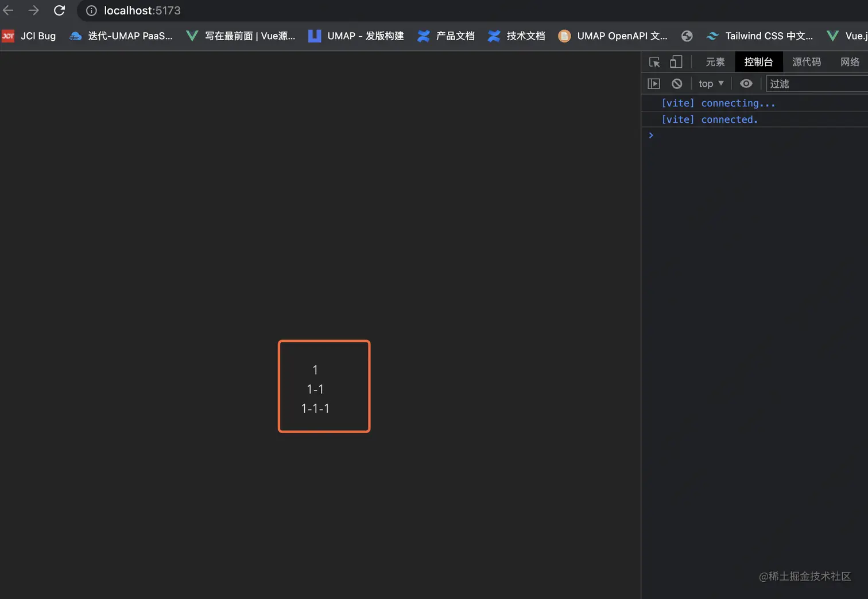Viewport: 868px width, 599px height.
Task: Switch to the 元素 tab
Action: coord(715,62)
